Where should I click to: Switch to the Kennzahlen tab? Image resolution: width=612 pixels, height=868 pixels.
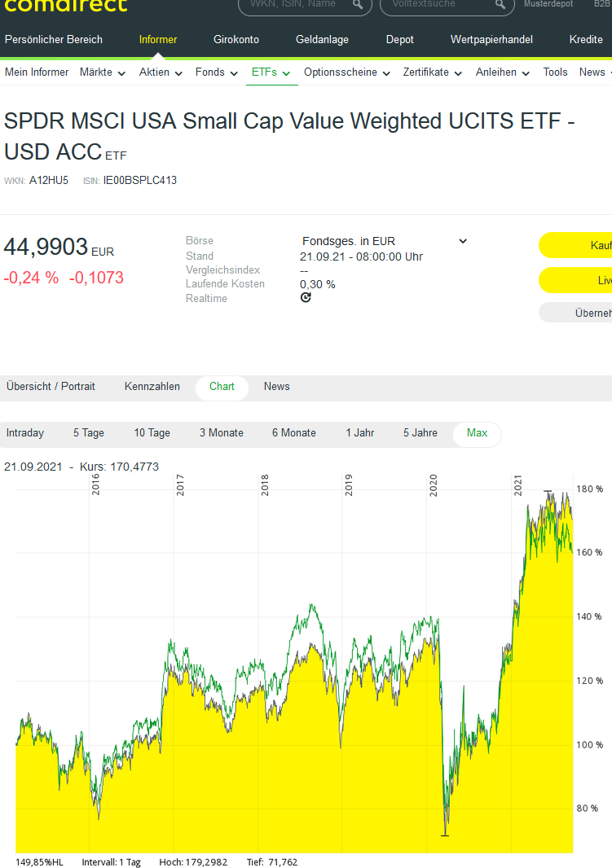[152, 387]
